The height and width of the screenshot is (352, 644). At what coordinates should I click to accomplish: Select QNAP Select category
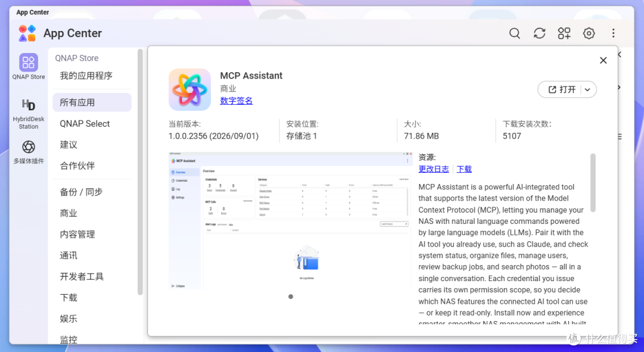[x=85, y=123]
